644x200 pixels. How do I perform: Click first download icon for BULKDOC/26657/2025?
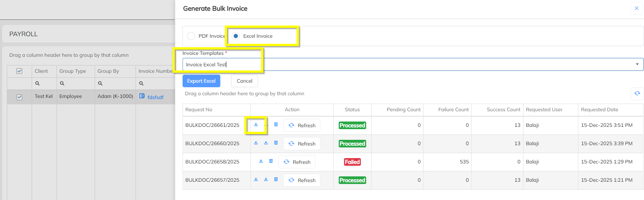tap(256, 179)
